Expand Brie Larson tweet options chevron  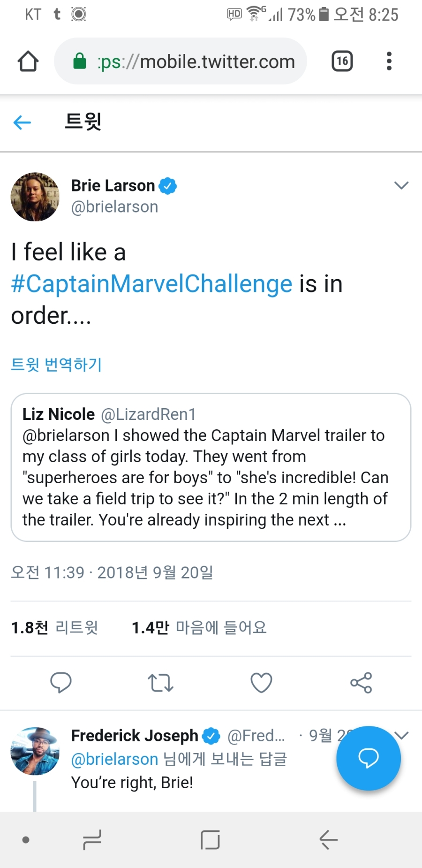pyautogui.click(x=401, y=185)
